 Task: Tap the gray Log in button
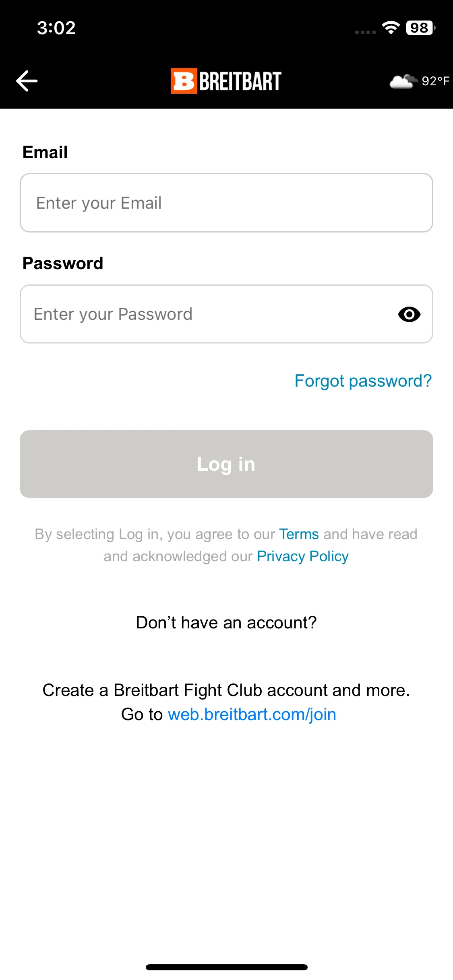coord(226,464)
